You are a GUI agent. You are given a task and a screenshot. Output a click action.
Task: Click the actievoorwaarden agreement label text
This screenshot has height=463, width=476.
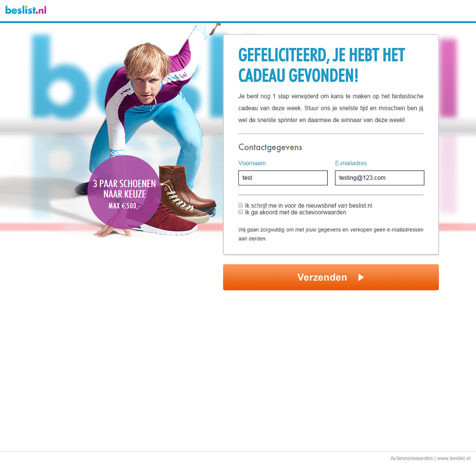pos(295,212)
